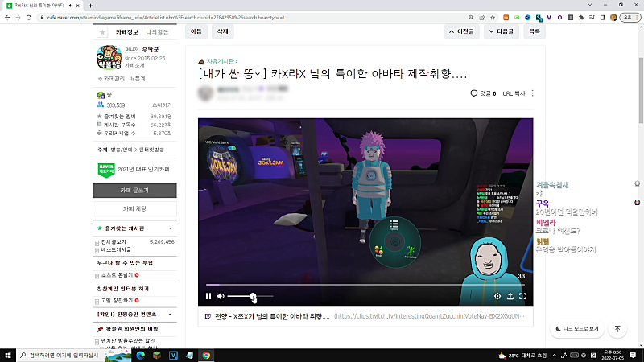Go to previous post with 이전글
This screenshot has height=362, width=644.
[x=461, y=31]
